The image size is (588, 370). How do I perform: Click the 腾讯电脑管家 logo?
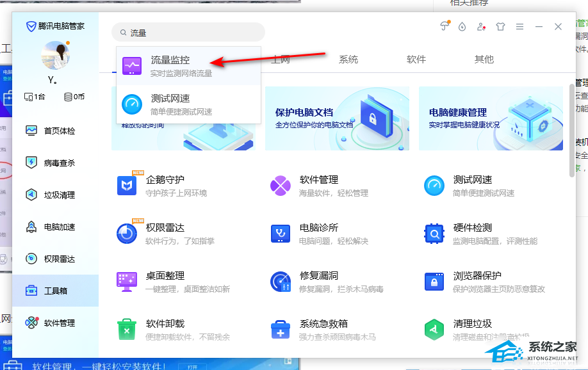(x=55, y=26)
